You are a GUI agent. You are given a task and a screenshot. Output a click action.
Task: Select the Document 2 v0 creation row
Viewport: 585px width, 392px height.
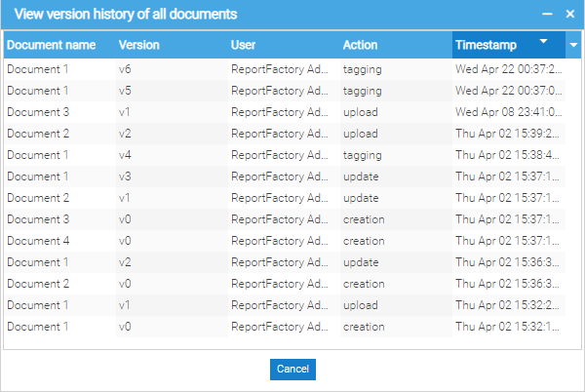[285, 284]
